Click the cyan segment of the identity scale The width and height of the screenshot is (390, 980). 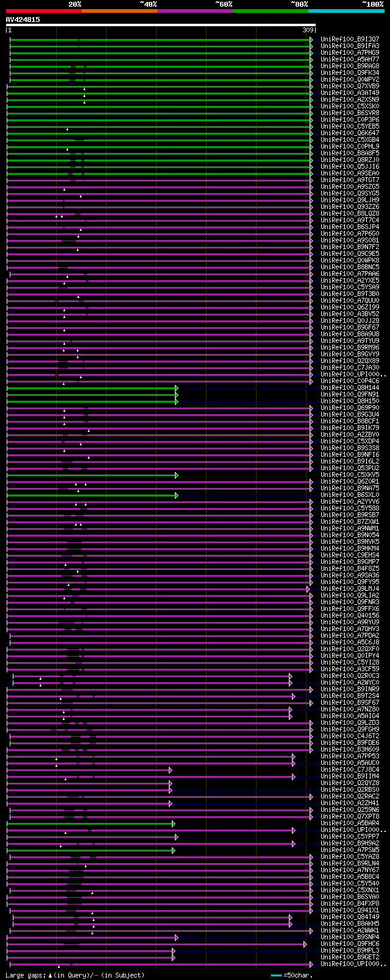click(x=346, y=11)
